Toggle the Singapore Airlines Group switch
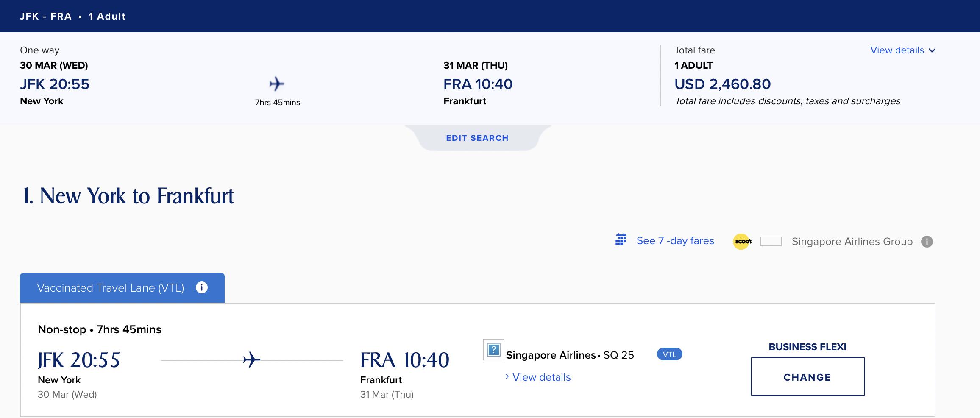 pyautogui.click(x=771, y=242)
